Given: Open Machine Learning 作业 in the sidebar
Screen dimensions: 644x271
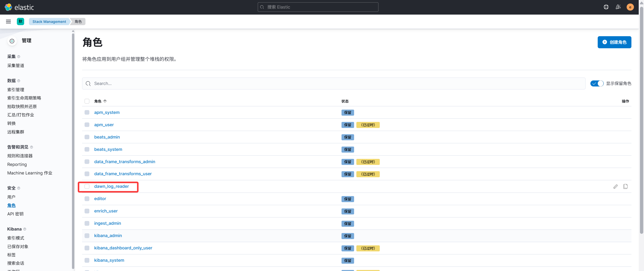Looking at the screenshot, I should coord(30,173).
